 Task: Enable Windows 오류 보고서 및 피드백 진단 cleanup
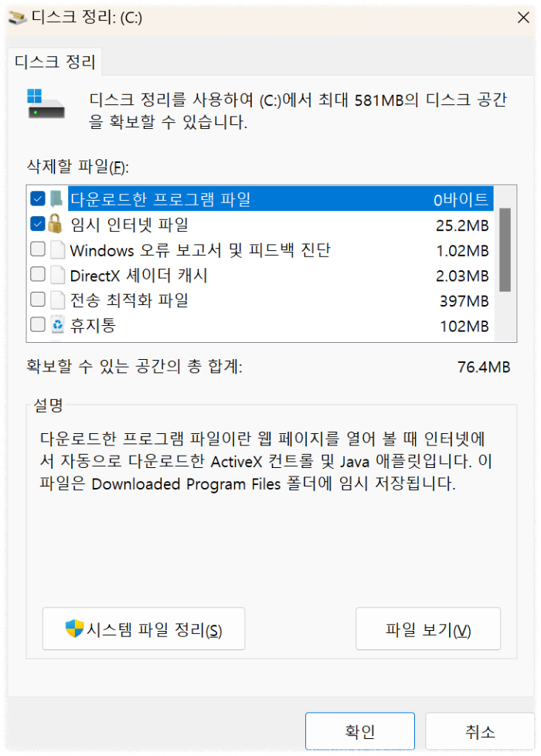click(36, 249)
